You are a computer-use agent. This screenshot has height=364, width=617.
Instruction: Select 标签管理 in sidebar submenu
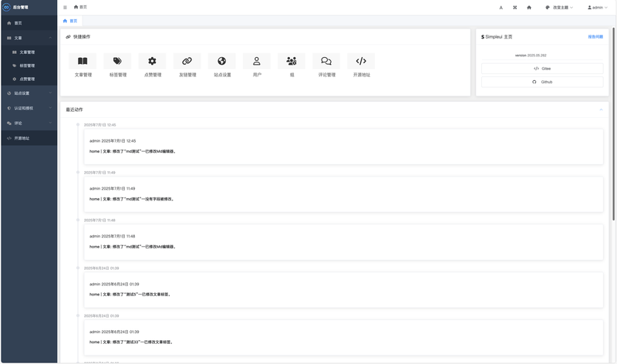pyautogui.click(x=29, y=66)
